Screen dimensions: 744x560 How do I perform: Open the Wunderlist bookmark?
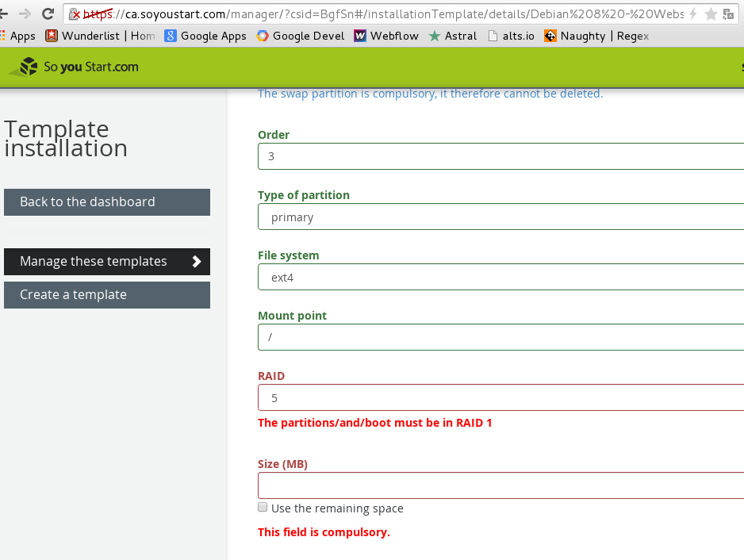coord(100,36)
